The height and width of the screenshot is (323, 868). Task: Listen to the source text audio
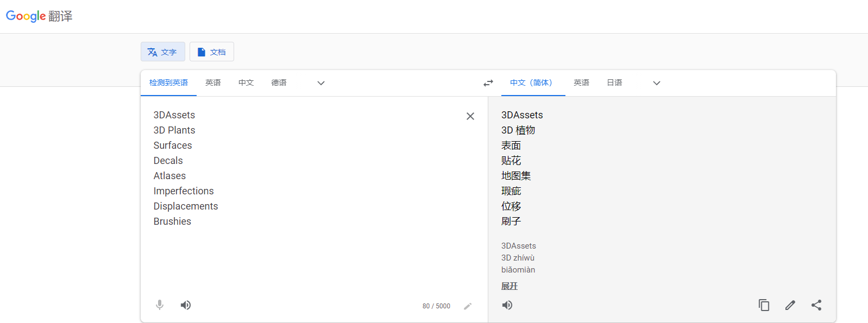[x=186, y=305]
